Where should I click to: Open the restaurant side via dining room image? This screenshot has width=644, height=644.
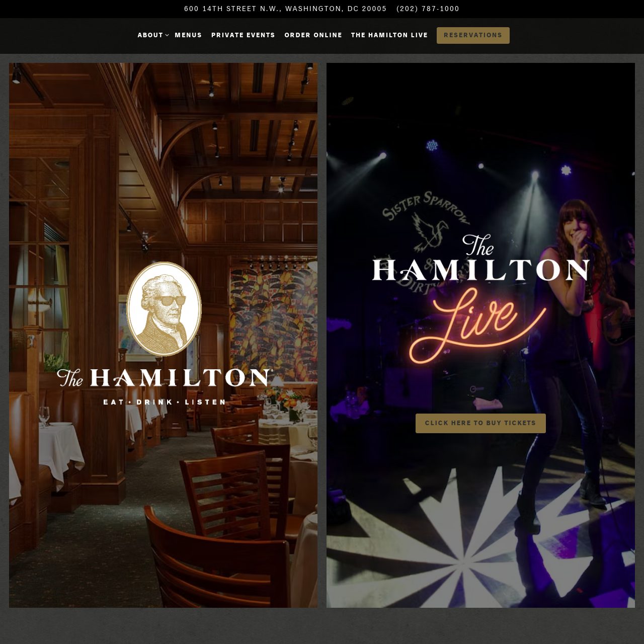click(x=163, y=503)
